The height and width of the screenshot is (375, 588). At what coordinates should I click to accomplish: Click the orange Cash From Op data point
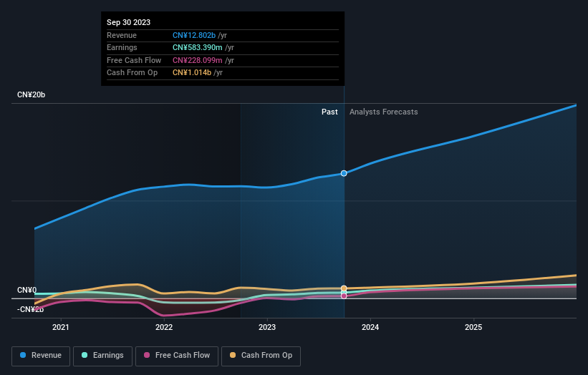click(x=344, y=288)
